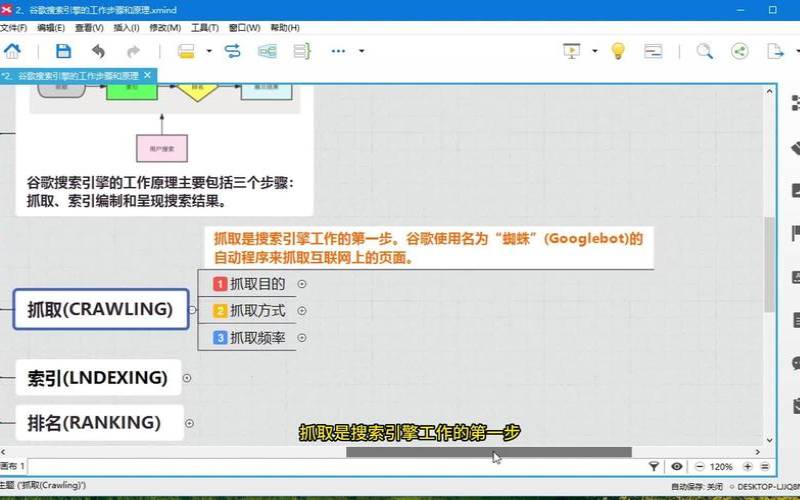Screen dimensions: 800x500
Task: Save the mind map with disk icon
Action: (x=63, y=51)
